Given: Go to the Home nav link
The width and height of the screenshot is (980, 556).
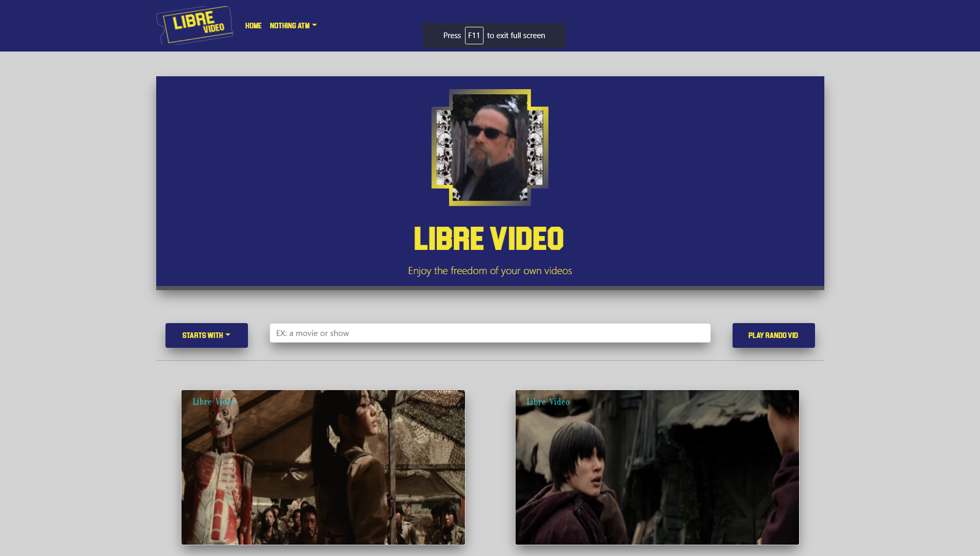Looking at the screenshot, I should click(253, 26).
